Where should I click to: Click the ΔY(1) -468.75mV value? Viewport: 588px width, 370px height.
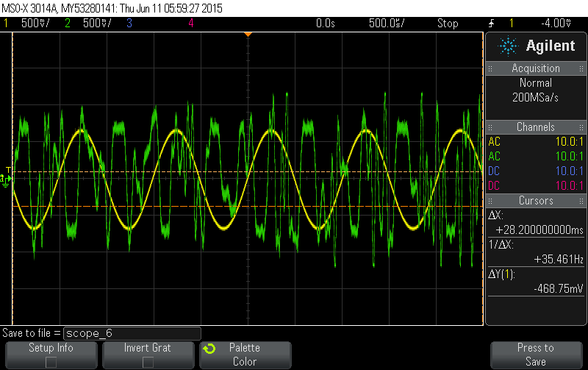click(x=559, y=288)
